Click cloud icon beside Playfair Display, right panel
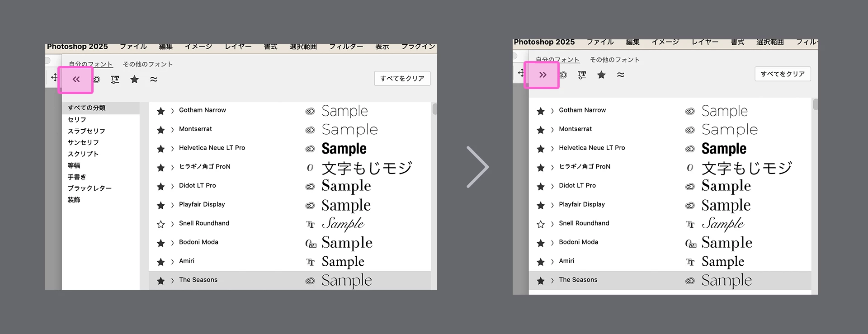 point(690,206)
